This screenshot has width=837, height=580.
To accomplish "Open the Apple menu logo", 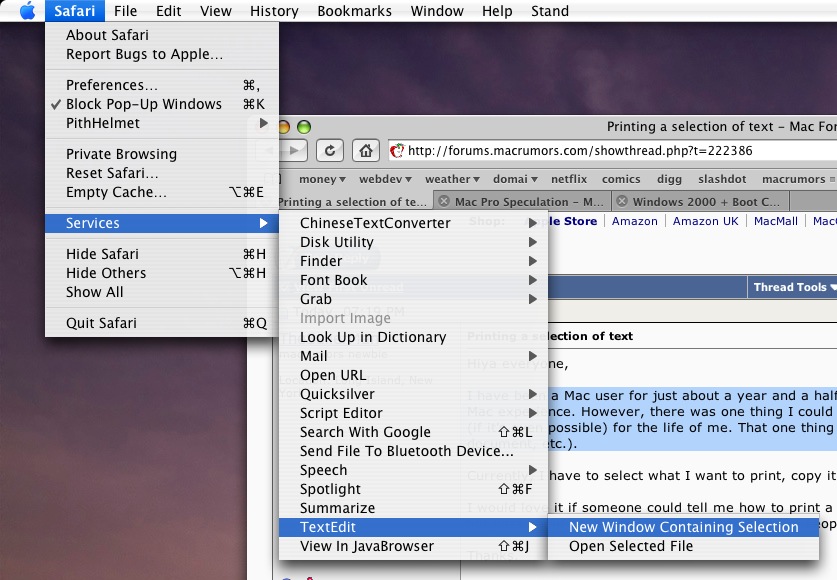I will point(27,11).
